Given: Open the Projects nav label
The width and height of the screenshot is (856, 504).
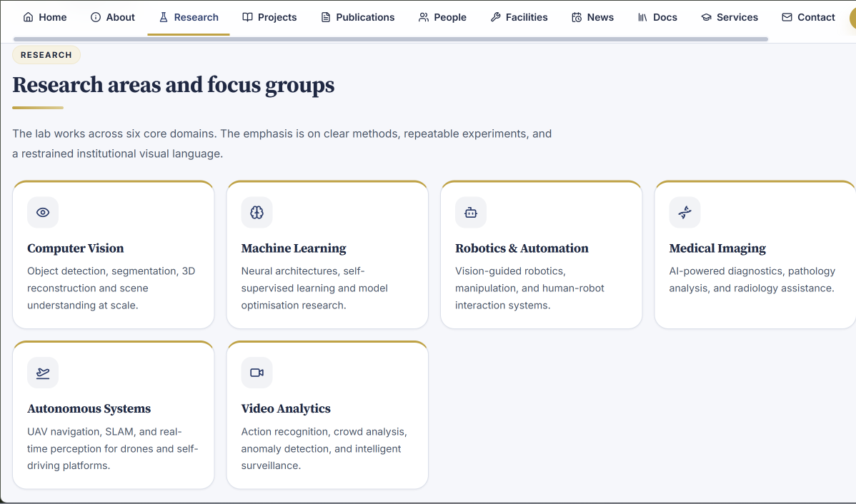Looking at the screenshot, I should (277, 17).
